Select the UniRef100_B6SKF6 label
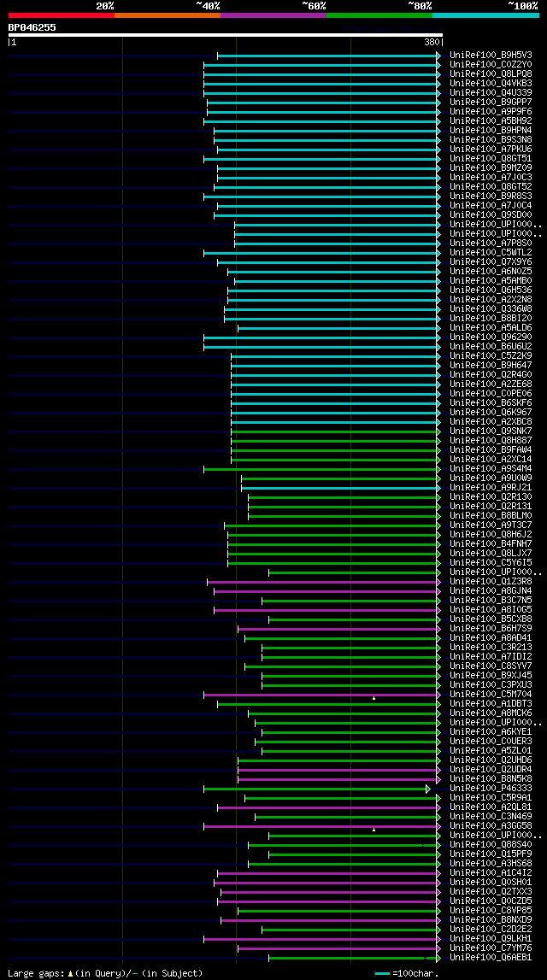Image resolution: width=547 pixels, height=980 pixels. 491,403
